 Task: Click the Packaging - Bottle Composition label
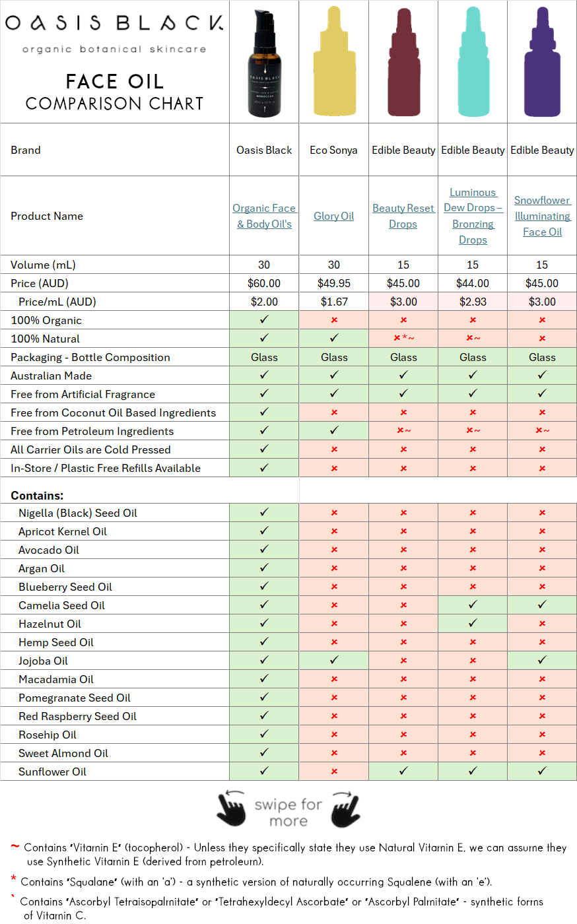[90, 357]
